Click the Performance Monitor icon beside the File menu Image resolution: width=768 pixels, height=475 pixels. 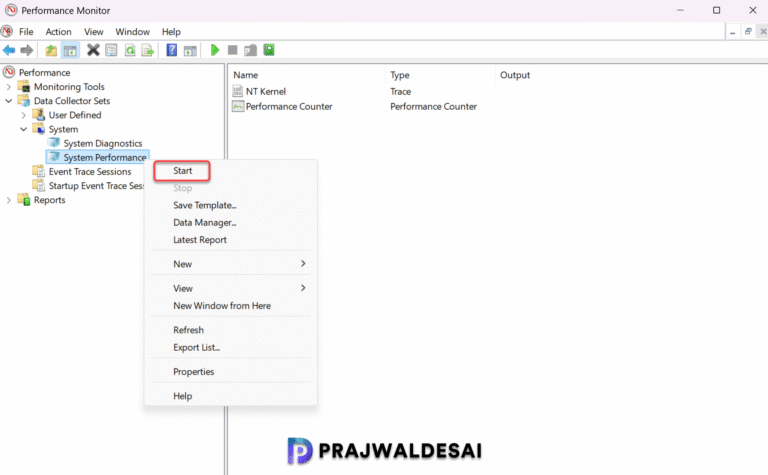[7, 31]
